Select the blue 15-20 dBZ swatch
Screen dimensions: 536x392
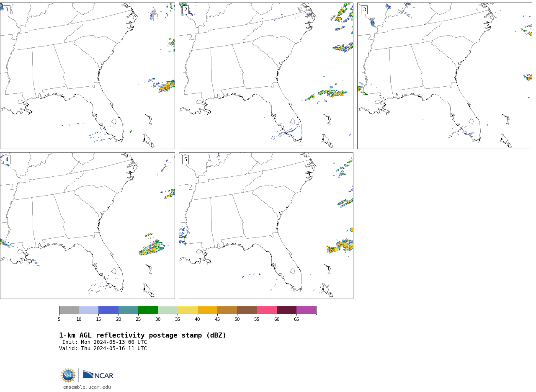108,310
